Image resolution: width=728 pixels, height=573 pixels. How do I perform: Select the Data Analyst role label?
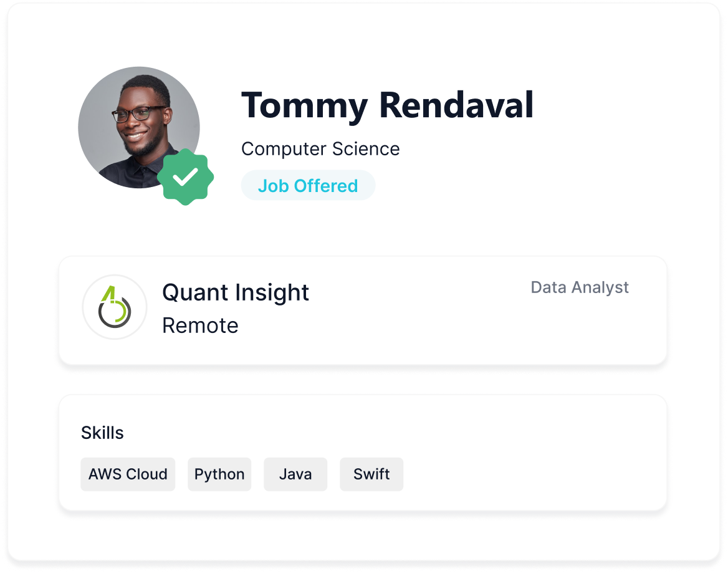pos(580,287)
